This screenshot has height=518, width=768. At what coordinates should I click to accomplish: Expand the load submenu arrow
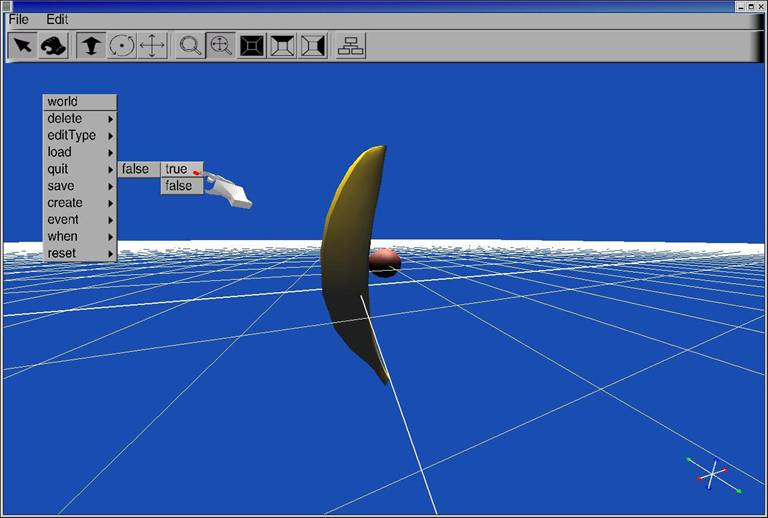(111, 153)
